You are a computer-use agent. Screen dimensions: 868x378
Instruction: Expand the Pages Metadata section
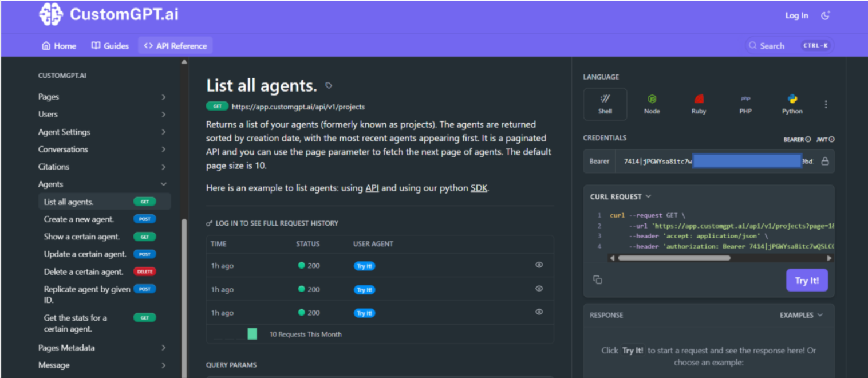click(102, 348)
